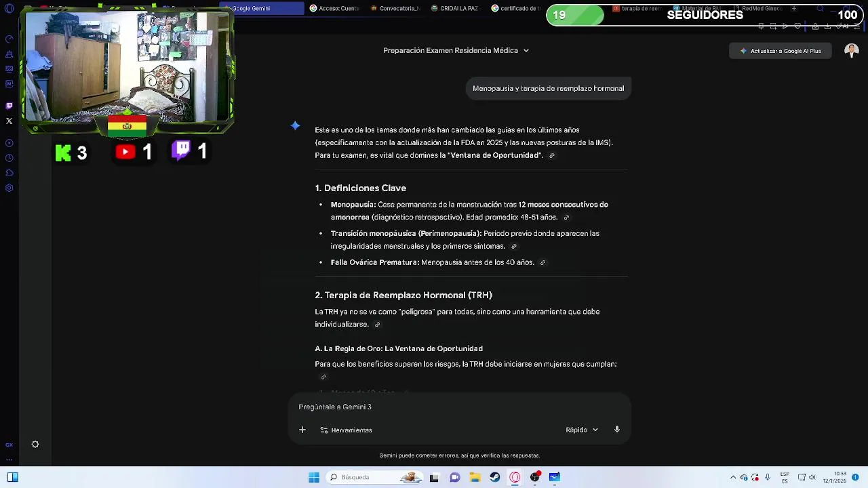Click the bottom-left sidebar settings cog
Image resolution: width=868 pixels, height=488 pixels.
[35, 445]
